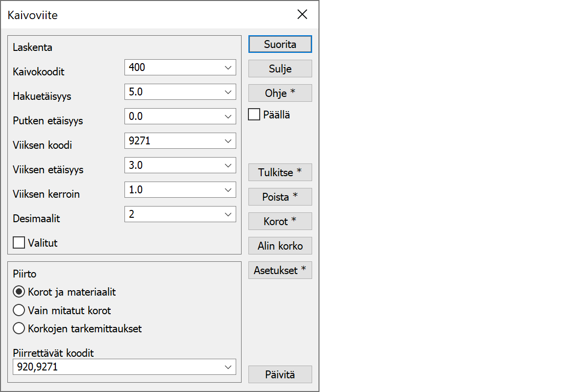Click the Alin korko button
Viewport: 588px width, 392px height.
click(280, 246)
